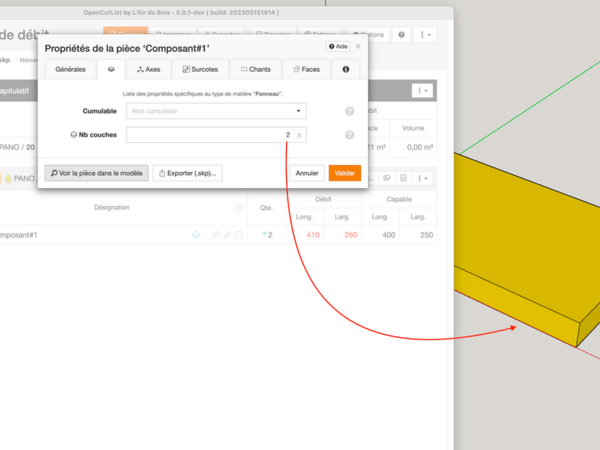Click the edit pencil icon for Composant#1
The height and width of the screenshot is (450, 600).
click(227, 235)
